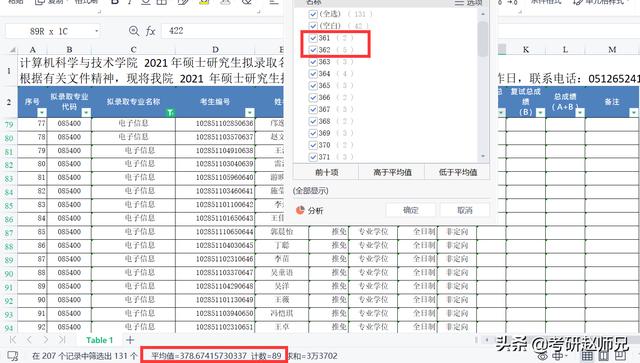The image size is (640, 363).
Task: Select column A header
Action: pos(33,49)
